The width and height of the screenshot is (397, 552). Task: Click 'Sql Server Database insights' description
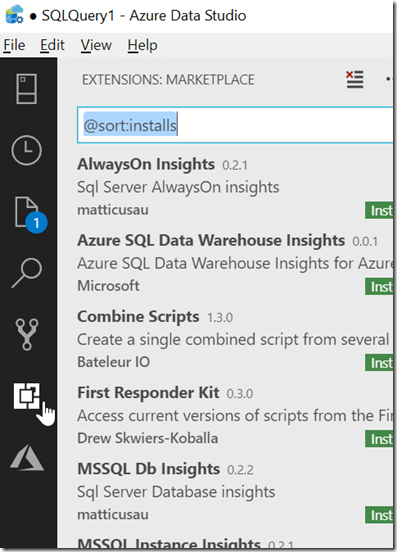pyautogui.click(x=176, y=492)
